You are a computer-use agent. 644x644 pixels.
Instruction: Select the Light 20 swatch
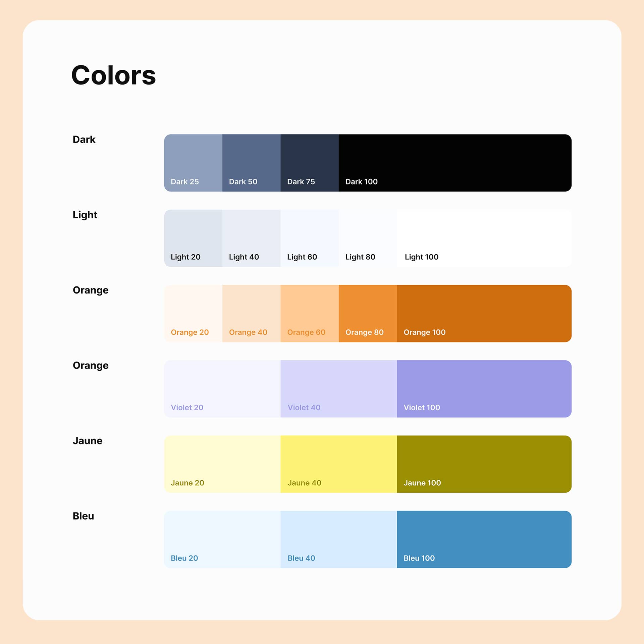tap(193, 238)
